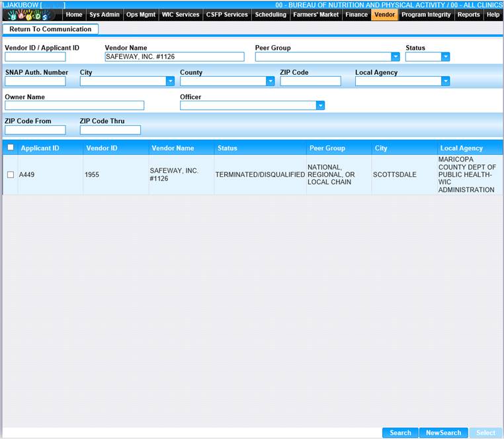Expand the City dropdown
The image size is (504, 439).
click(x=171, y=81)
